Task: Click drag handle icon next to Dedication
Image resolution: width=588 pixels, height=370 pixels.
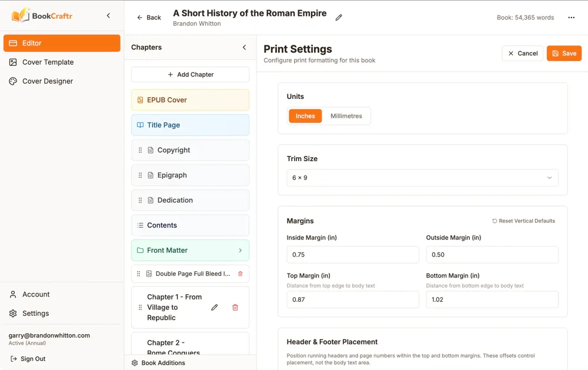Action: (141, 201)
